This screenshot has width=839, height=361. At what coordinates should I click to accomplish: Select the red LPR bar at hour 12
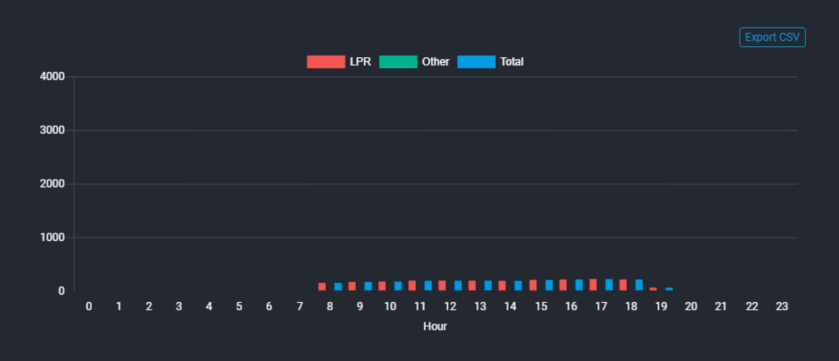click(442, 286)
